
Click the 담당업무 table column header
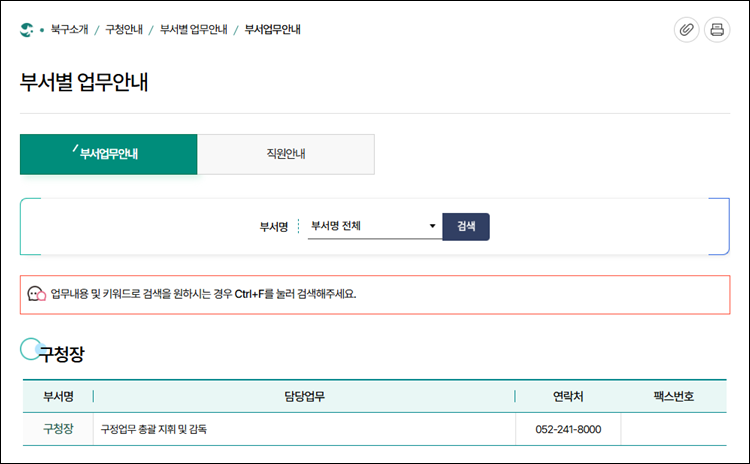tap(305, 396)
